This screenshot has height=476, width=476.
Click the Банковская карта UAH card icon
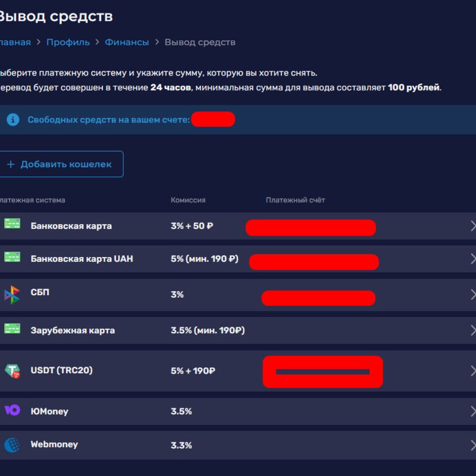12,257
